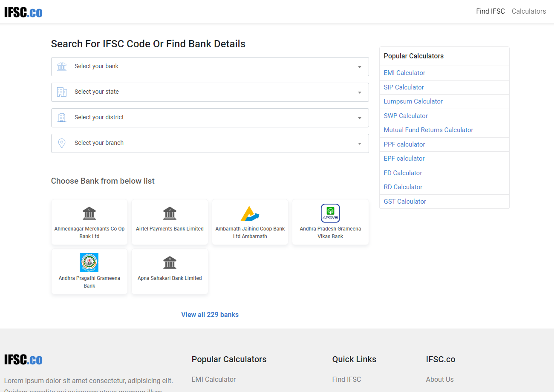Open SIP Calculator link

tap(404, 87)
